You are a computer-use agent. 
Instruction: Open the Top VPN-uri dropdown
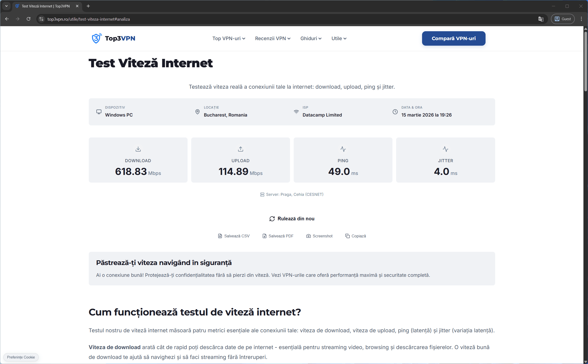[228, 38]
